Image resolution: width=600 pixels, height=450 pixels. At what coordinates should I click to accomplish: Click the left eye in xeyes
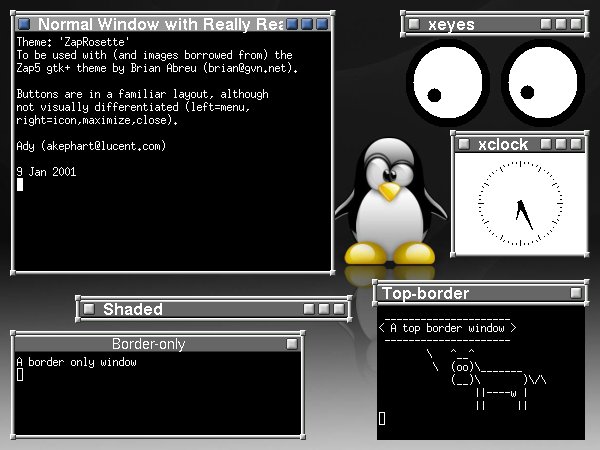coord(447,82)
